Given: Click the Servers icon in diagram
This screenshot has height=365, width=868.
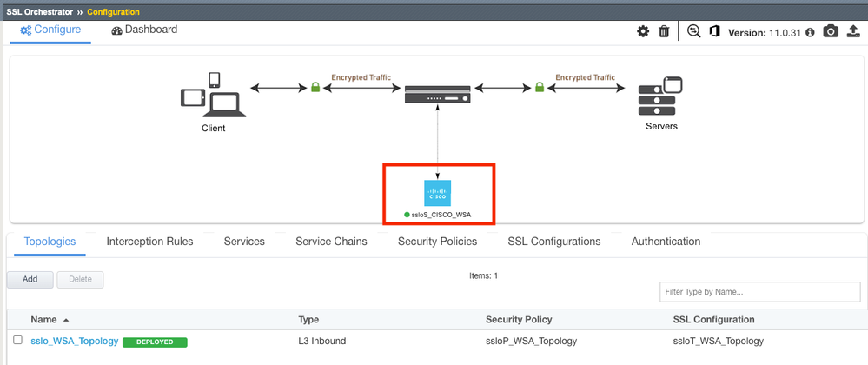Looking at the screenshot, I should pyautogui.click(x=659, y=96).
